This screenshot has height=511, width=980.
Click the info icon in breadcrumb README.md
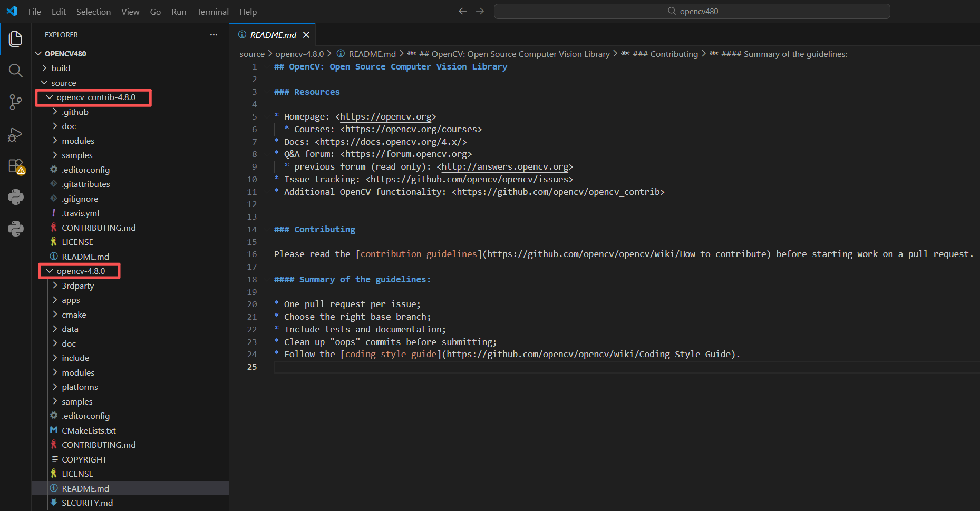pos(341,54)
